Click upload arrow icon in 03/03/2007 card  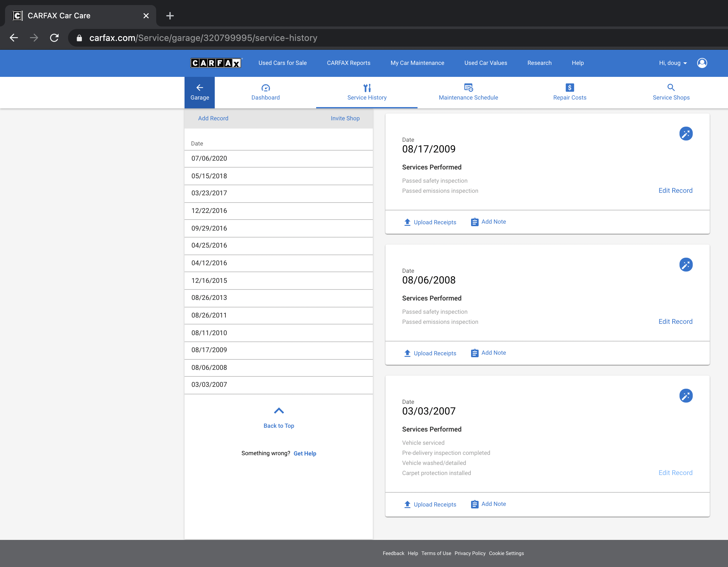click(407, 504)
